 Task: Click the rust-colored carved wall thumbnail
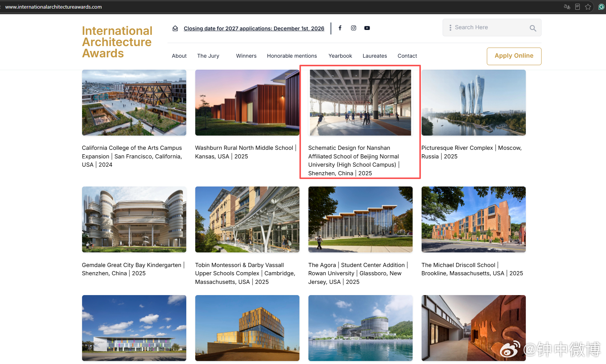pyautogui.click(x=474, y=328)
